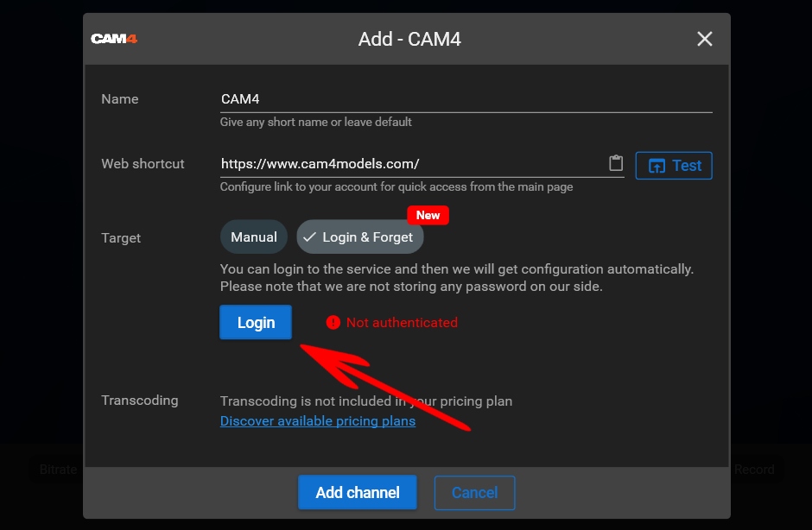Cancel adding the CAM4 channel
This screenshot has width=812, height=530.
click(x=474, y=492)
